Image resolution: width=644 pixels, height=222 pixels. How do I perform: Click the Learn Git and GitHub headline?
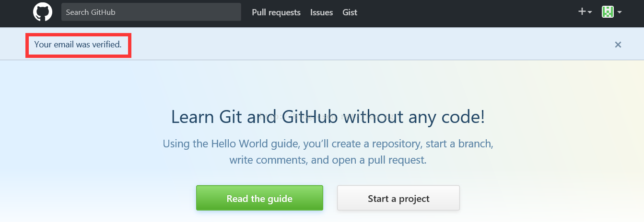coord(328,117)
